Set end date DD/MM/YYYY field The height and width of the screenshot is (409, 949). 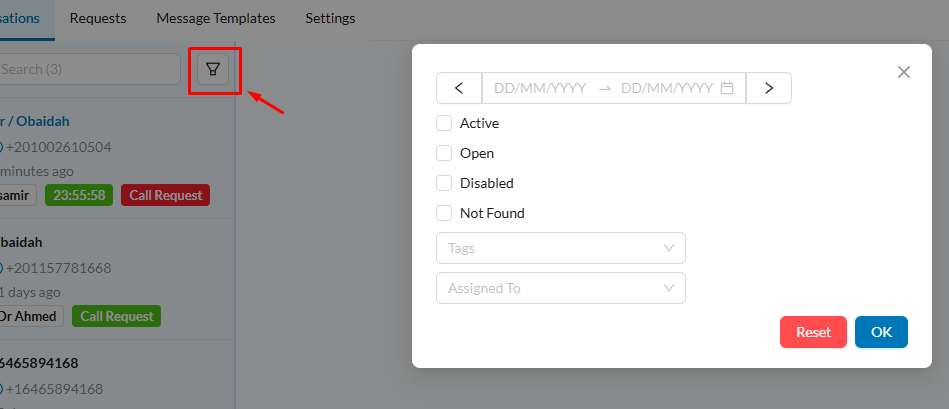[667, 88]
